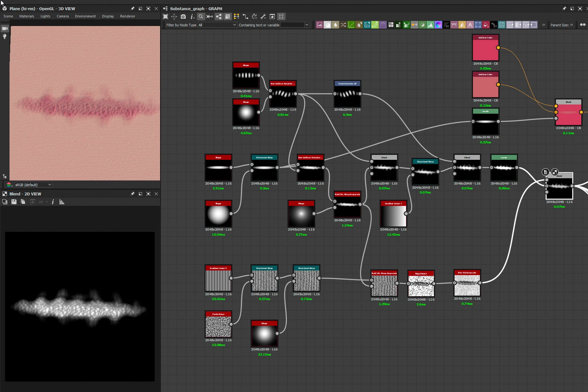The width and height of the screenshot is (588, 392).
Task: Select the top Uniform Color crimson node
Action: click(x=485, y=48)
